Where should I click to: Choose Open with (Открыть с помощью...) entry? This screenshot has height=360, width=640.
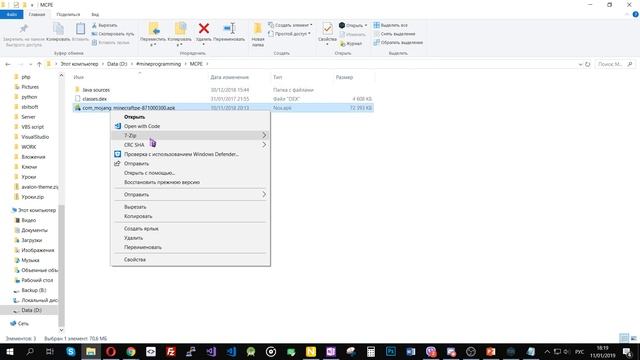point(149,173)
